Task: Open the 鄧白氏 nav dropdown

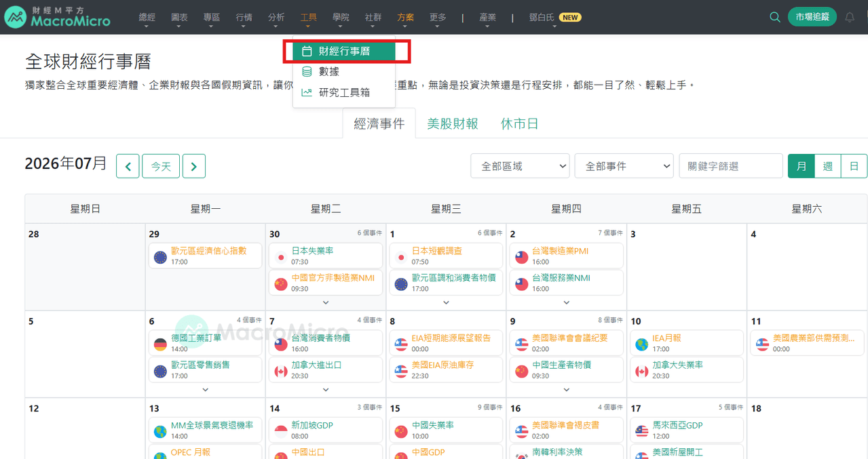Action: tap(554, 18)
